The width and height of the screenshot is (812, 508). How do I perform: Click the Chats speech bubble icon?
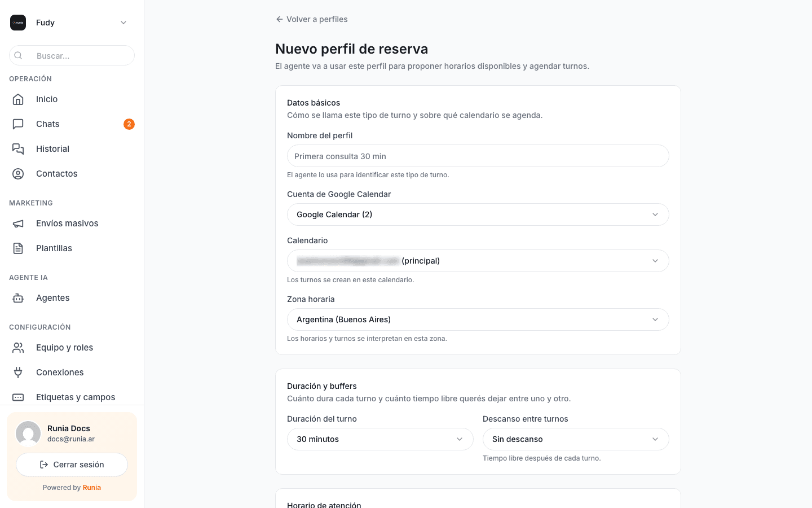pos(18,124)
